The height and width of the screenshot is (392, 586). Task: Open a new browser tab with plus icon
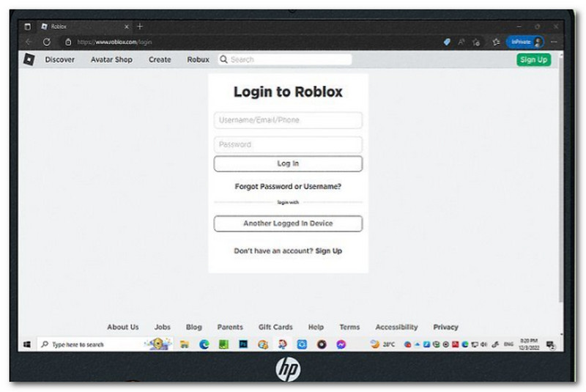(140, 26)
